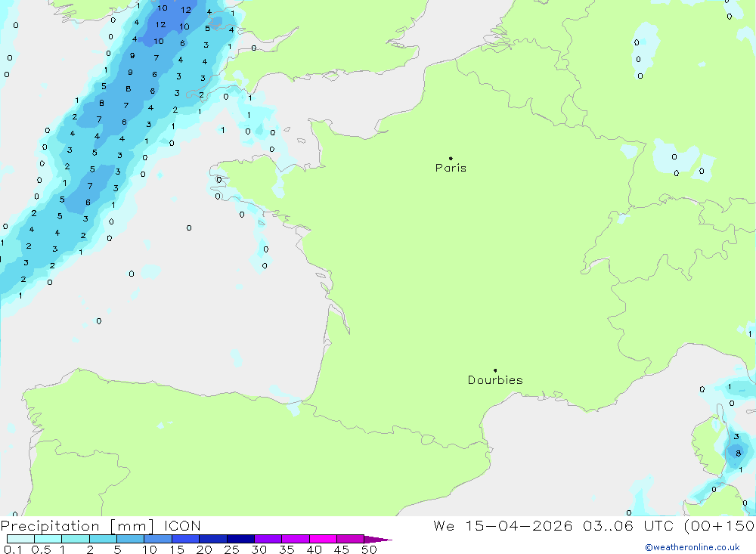Pick the 0.5–1 mm legend color swatch
756x554 pixels.
pyautogui.click(x=48, y=539)
